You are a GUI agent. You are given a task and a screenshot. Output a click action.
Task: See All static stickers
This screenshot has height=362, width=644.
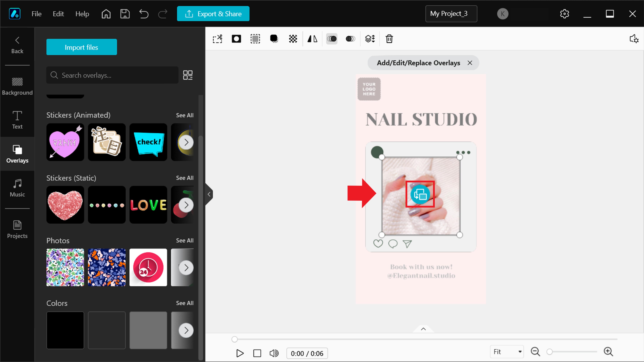(x=184, y=178)
